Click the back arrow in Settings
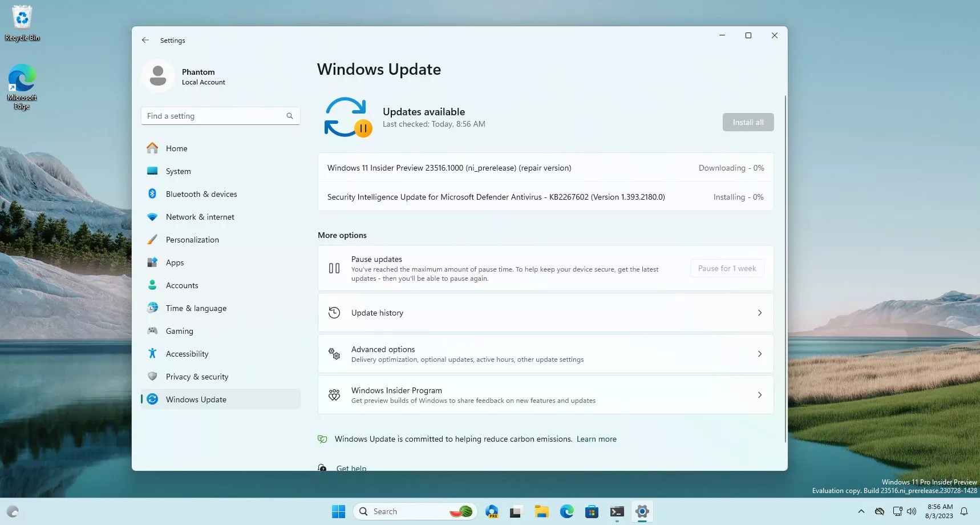 coord(145,40)
